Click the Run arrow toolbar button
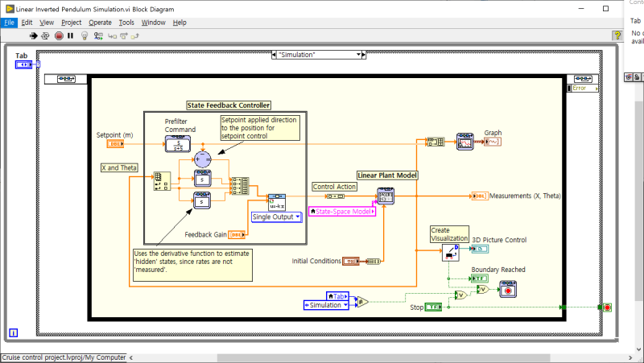 click(33, 36)
